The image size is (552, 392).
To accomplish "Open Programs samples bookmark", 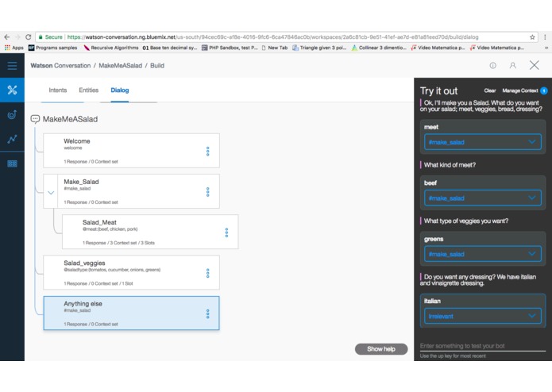I will coord(52,48).
